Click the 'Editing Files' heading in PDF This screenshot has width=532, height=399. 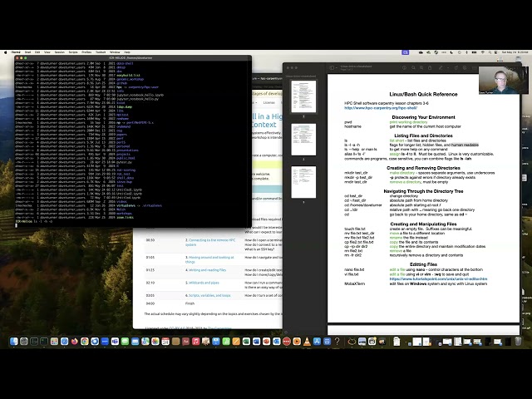(423, 264)
